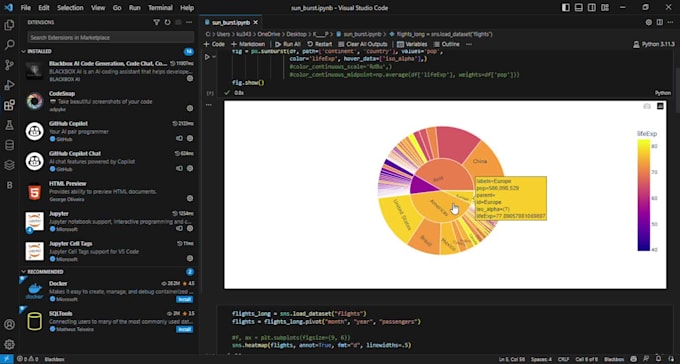Select the Extensions view icon
Image resolution: width=680 pixels, height=364 pixels.
(9, 105)
